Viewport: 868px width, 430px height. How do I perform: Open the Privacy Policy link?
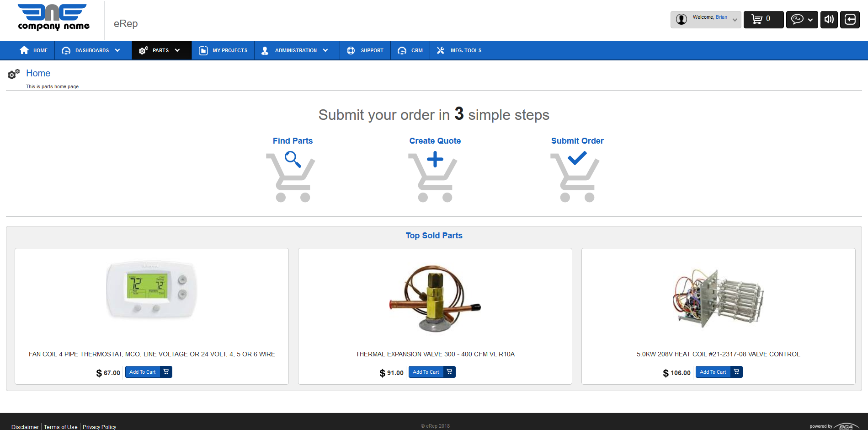pyautogui.click(x=99, y=427)
